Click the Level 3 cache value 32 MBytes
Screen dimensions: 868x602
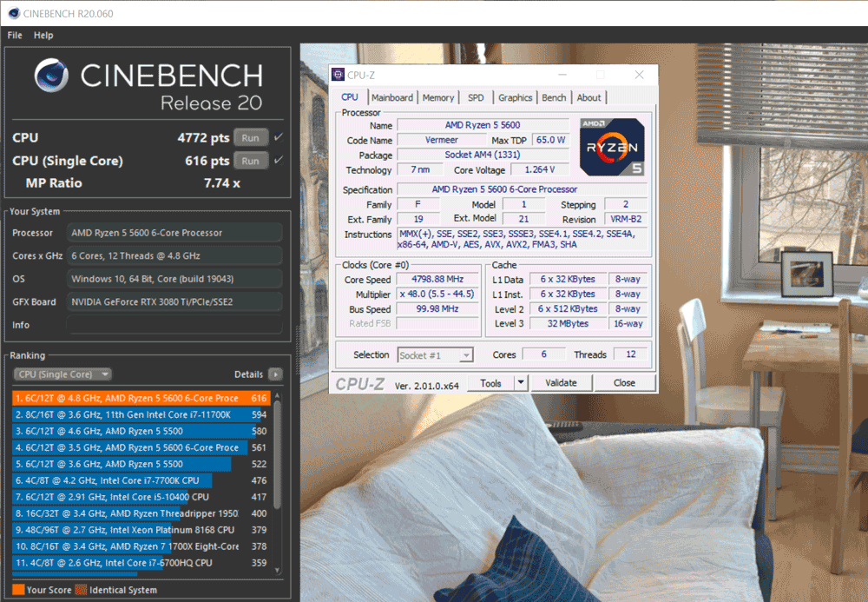[x=568, y=323]
